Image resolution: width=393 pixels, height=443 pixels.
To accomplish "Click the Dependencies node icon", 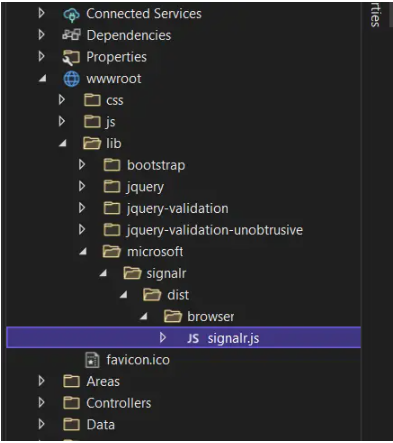I will coord(71,35).
